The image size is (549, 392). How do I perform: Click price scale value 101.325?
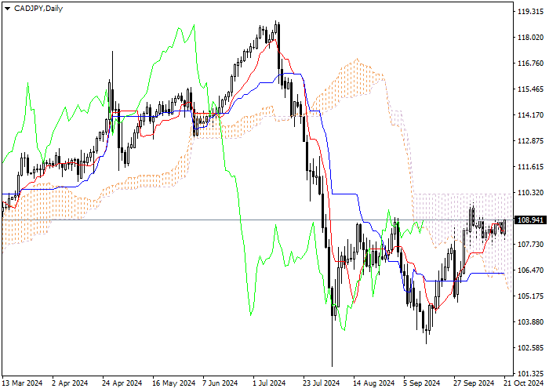[x=530, y=374]
